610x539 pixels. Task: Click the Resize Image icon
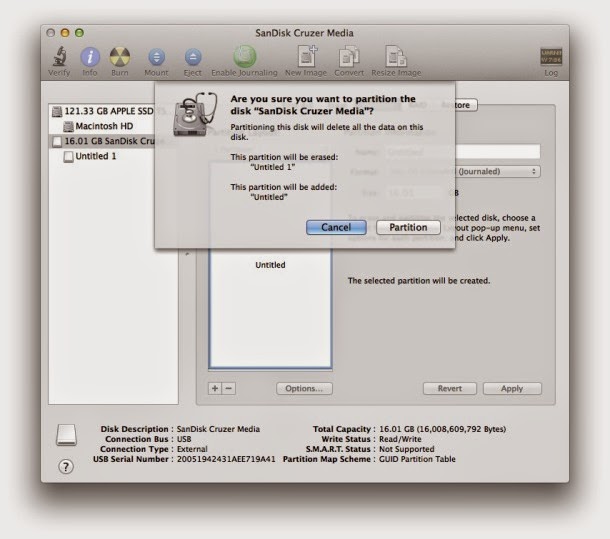coord(396,56)
